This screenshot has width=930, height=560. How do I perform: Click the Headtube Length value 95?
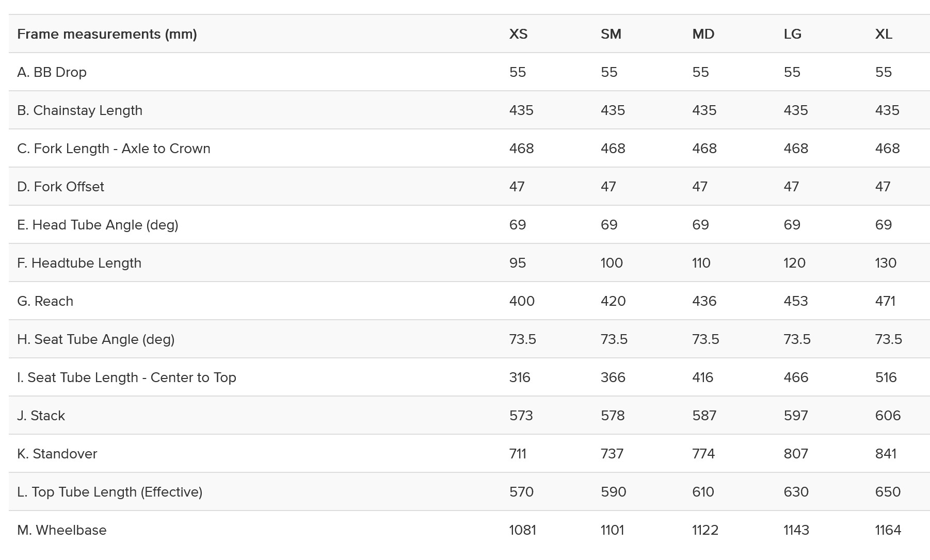coord(517,263)
